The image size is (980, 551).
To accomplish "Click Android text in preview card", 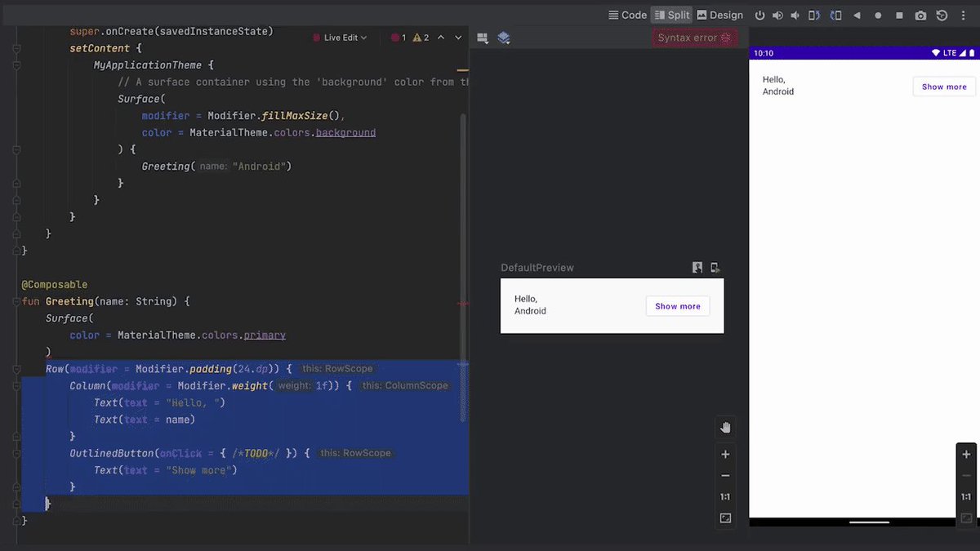I will (530, 311).
